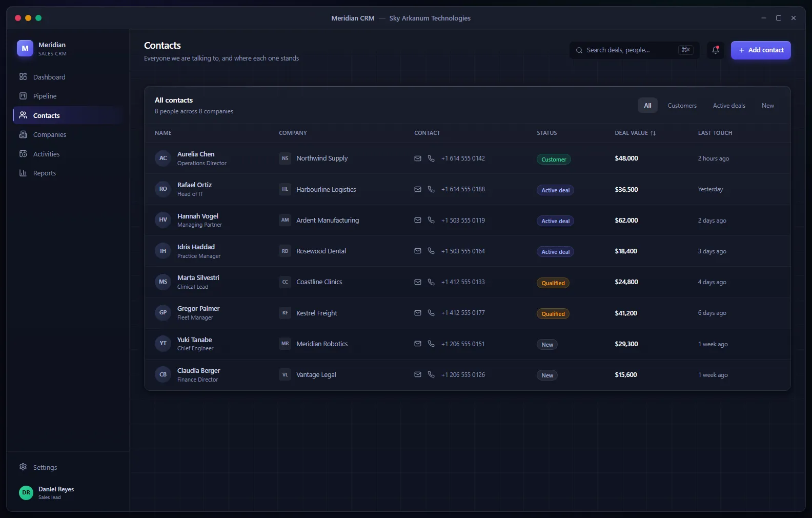
Task: Open the Daniel Reyes profile
Action: [x=68, y=493]
